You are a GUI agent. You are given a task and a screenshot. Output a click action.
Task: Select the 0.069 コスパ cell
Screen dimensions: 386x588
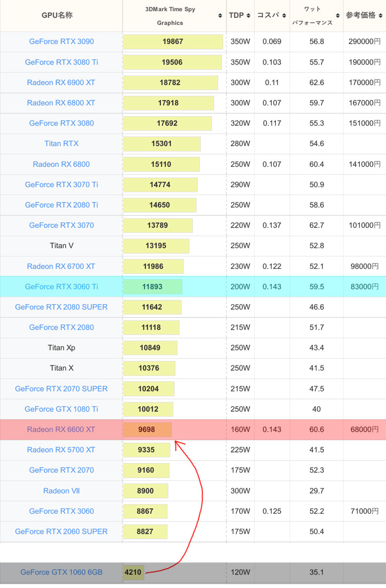(272, 41)
